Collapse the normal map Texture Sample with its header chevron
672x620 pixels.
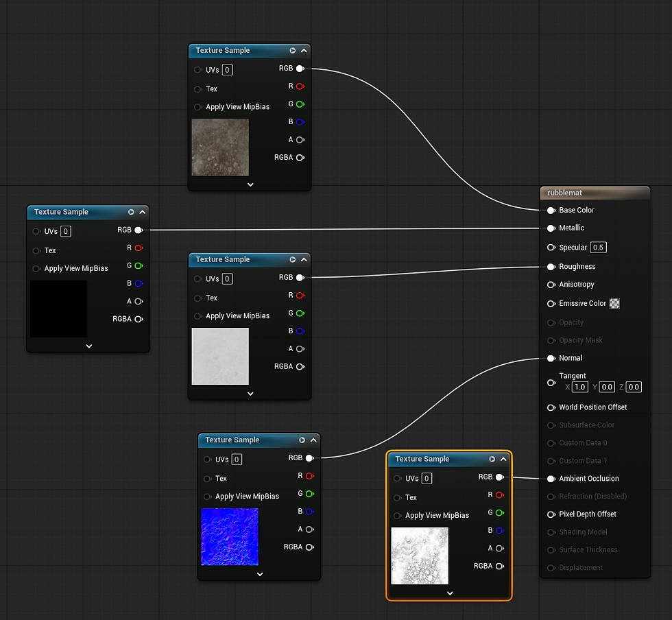tap(313, 440)
